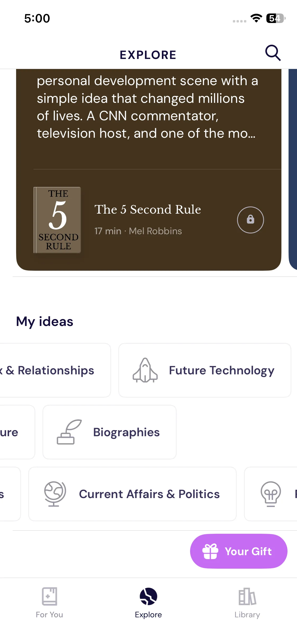Tap the rocket icon for Future Technology
The image size is (297, 644).
(x=145, y=370)
